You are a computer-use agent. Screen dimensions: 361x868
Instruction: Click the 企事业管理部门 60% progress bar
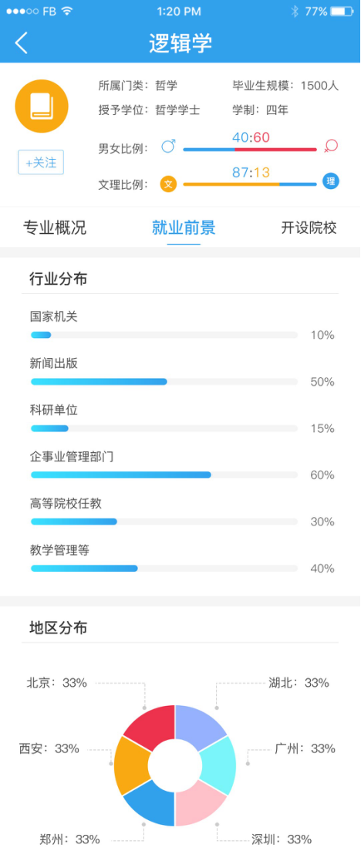pos(164,475)
